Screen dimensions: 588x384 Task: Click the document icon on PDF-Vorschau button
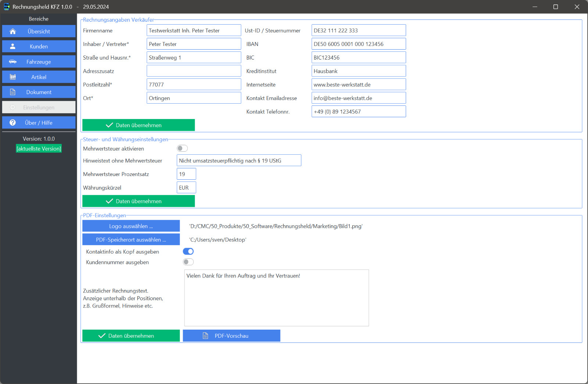[205, 336]
